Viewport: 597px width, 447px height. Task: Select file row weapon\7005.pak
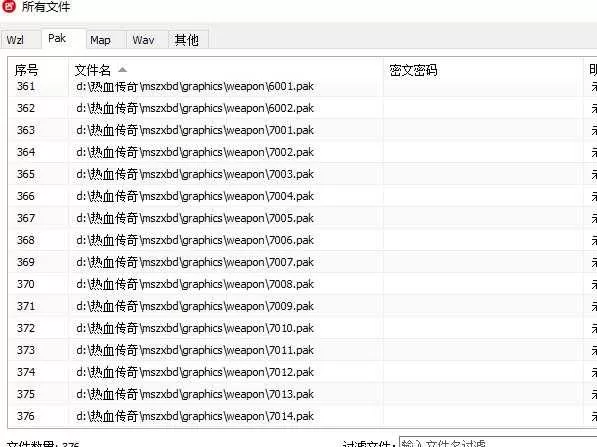click(302, 218)
